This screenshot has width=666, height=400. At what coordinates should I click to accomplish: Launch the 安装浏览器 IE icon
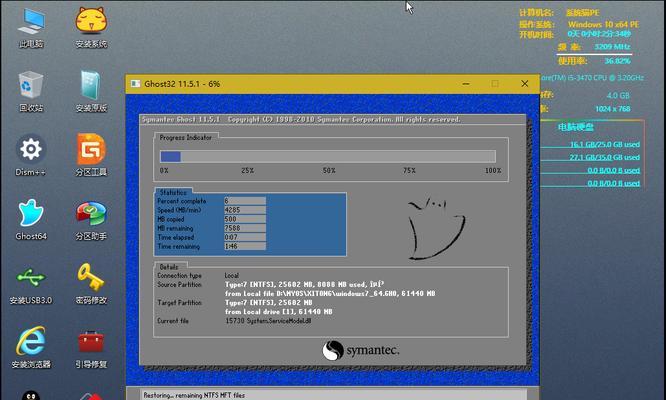[31, 347]
